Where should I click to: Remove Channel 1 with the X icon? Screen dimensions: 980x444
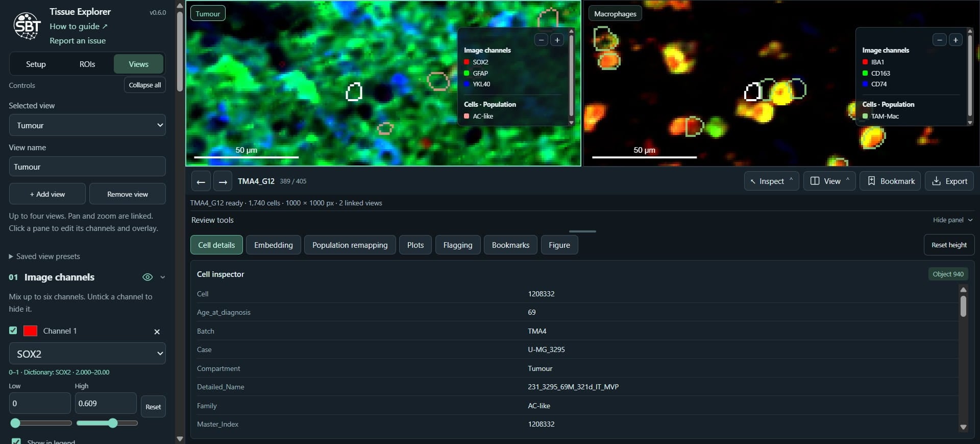(157, 332)
